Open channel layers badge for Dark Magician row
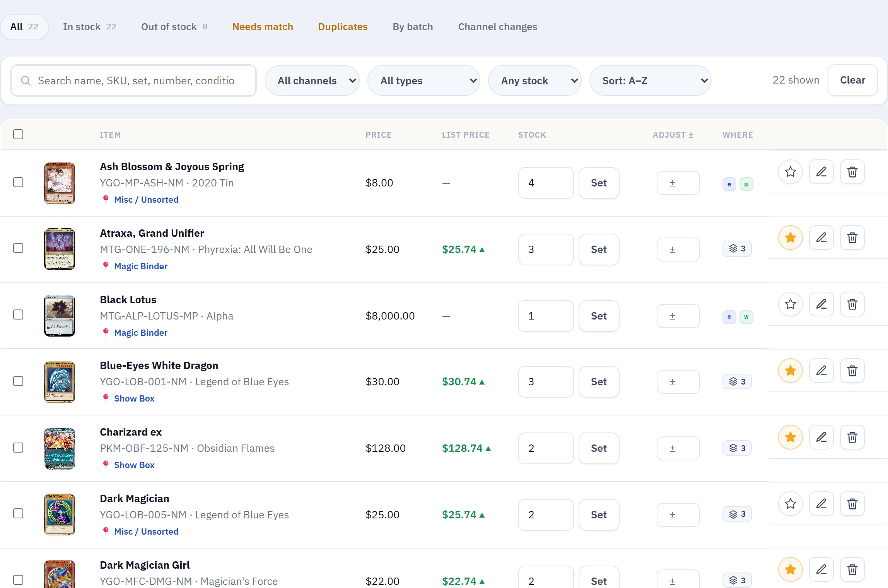 click(x=737, y=514)
